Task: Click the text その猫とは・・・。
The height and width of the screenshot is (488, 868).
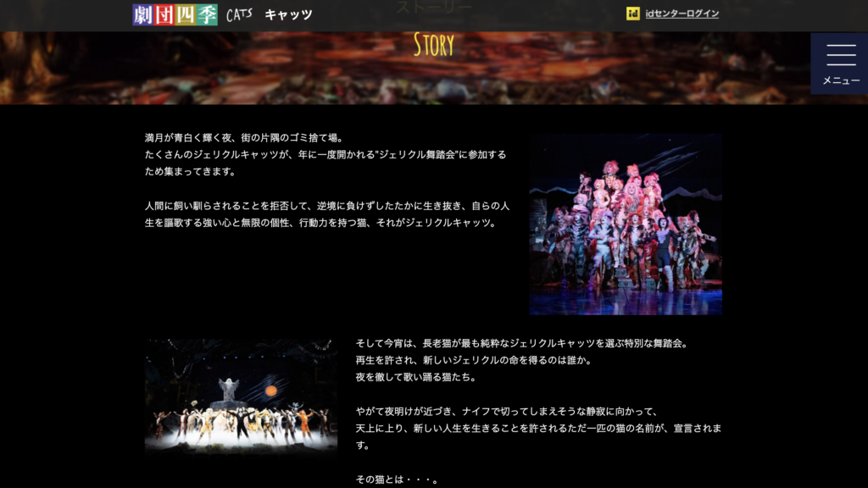Action: click(398, 480)
